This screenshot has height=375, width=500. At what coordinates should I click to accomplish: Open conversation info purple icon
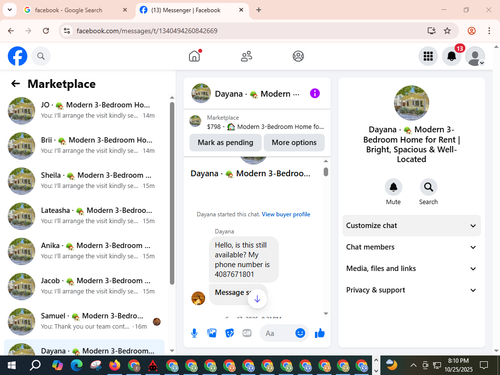click(315, 93)
